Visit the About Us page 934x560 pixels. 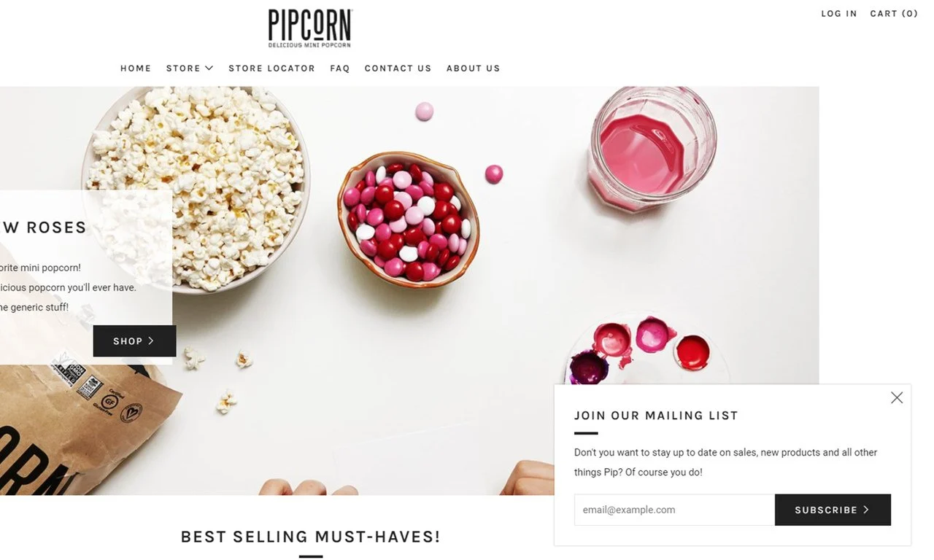473,69
